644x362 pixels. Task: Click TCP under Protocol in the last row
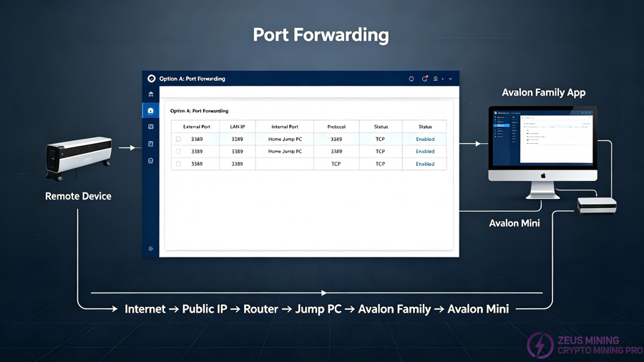(336, 164)
